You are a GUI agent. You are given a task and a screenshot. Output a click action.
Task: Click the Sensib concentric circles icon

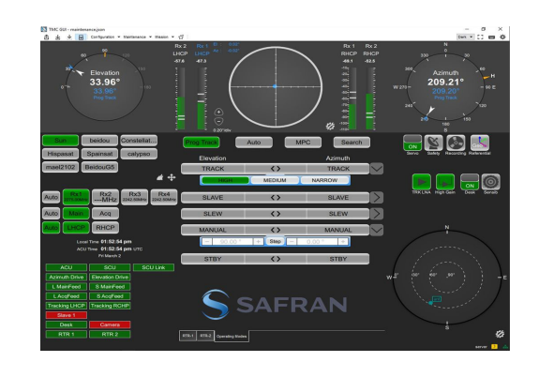490,182
